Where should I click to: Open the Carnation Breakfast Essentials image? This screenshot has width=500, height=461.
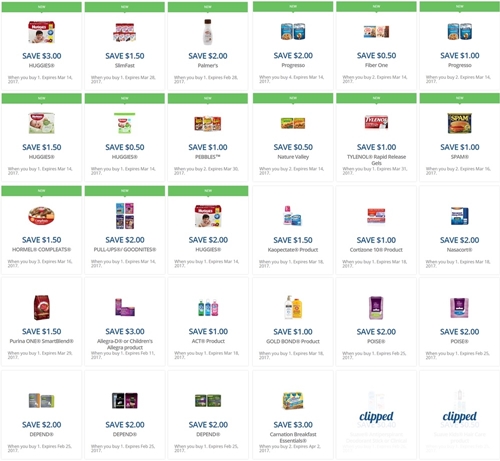click(293, 401)
